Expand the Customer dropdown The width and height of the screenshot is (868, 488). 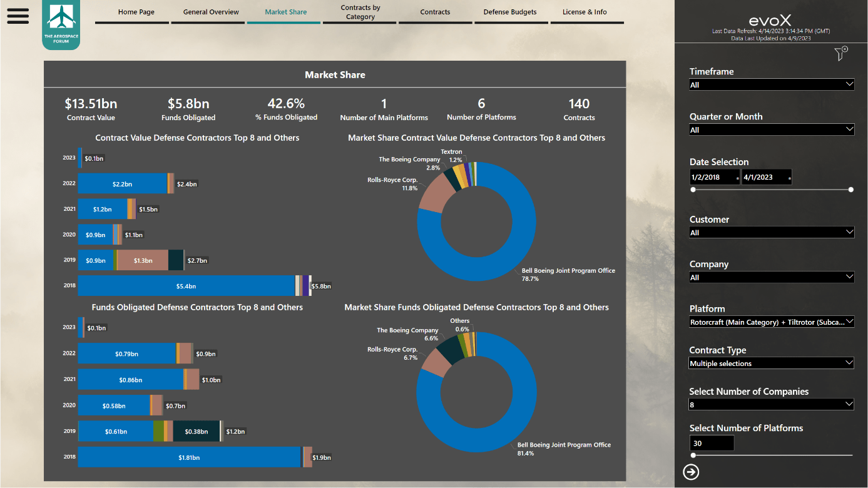click(772, 232)
